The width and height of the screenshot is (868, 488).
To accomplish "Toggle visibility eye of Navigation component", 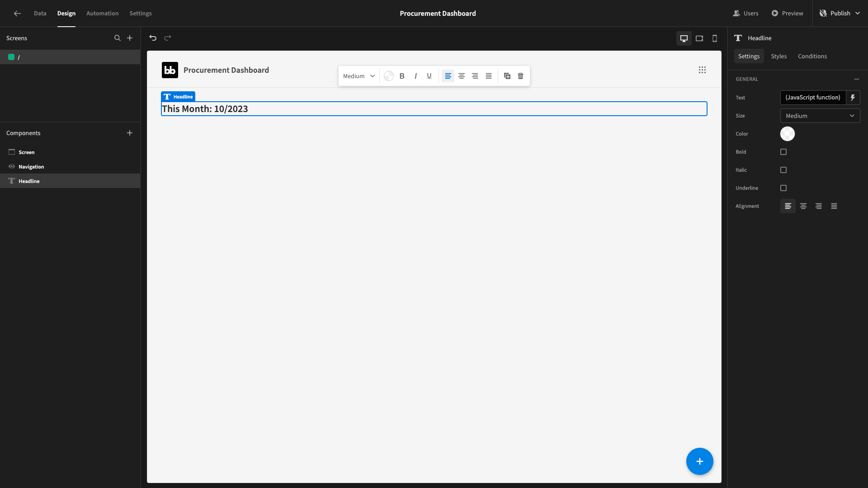I will [12, 167].
